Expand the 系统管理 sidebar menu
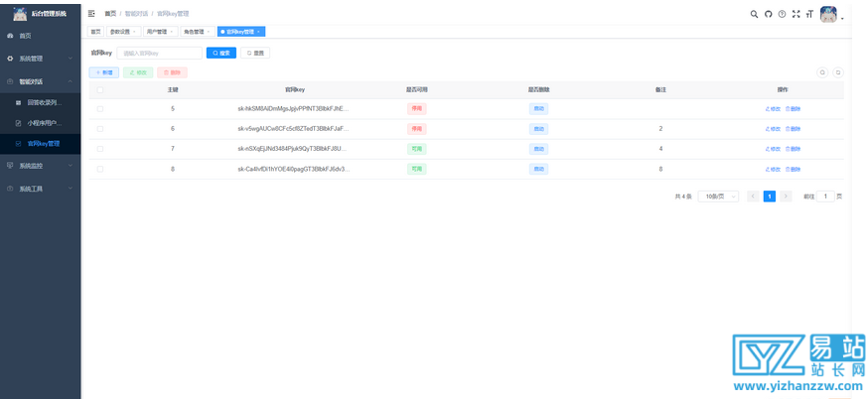 [x=40, y=59]
